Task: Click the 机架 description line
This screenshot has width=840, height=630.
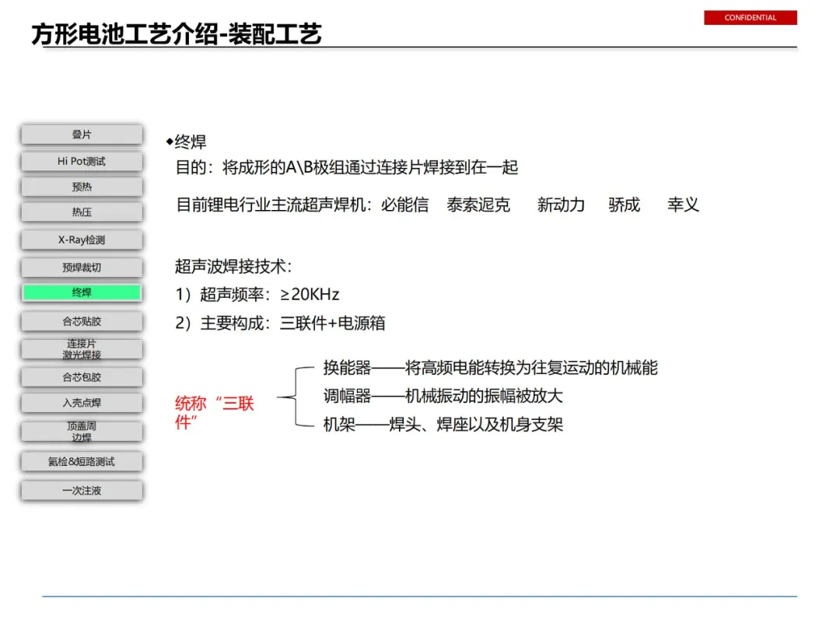Action: click(443, 425)
